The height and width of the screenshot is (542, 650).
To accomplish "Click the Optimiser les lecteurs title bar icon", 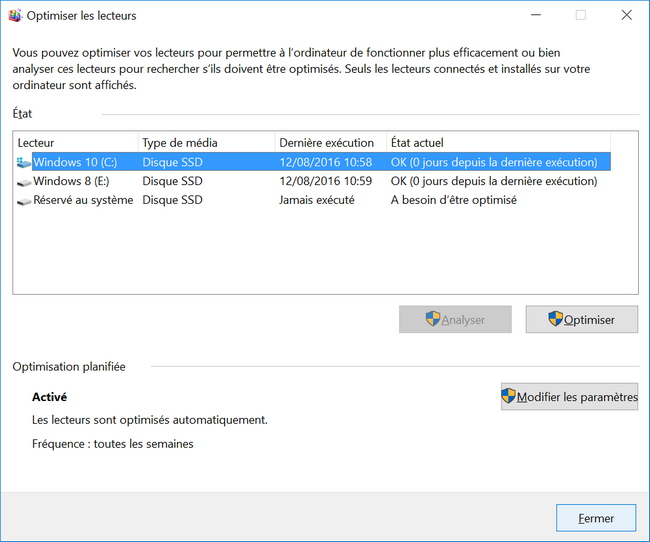I will click(x=14, y=15).
